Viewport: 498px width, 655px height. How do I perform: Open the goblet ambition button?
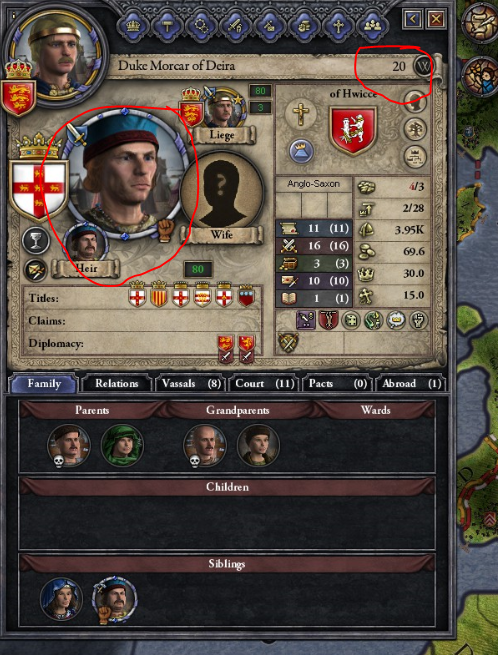pos(36,241)
